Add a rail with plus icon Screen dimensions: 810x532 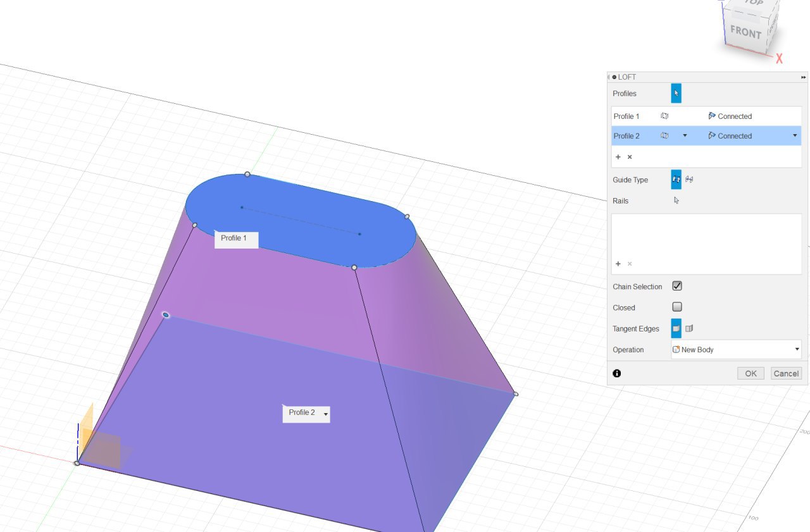618,264
